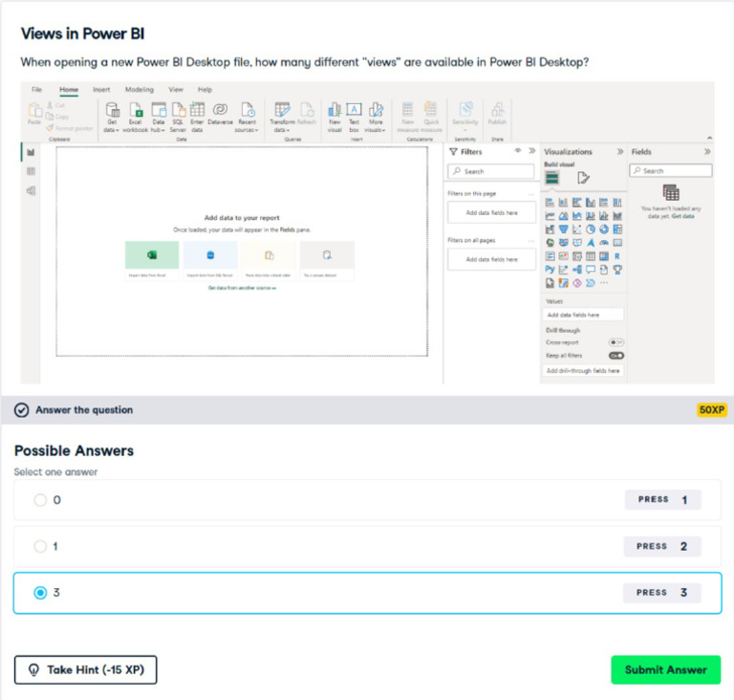Open the Sensitivity dropdown
Screen dimensions: 734x700
[x=465, y=117]
